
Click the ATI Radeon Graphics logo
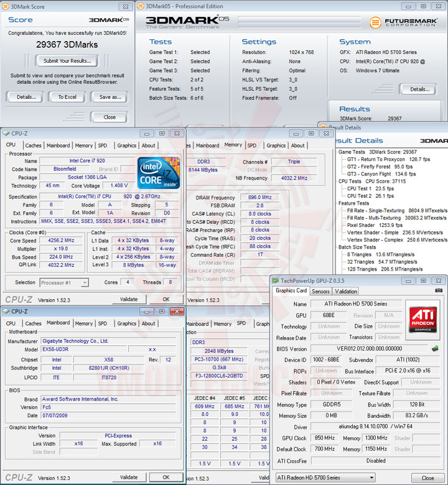pyautogui.click(x=422, y=319)
